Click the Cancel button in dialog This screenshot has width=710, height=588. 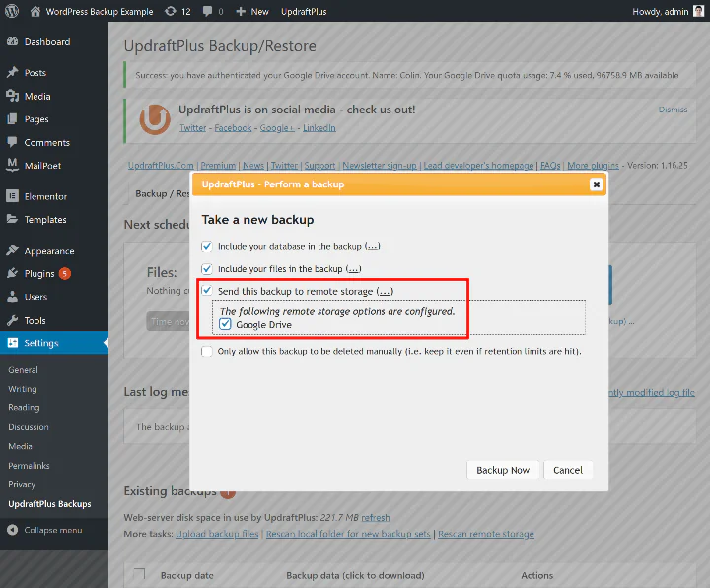coord(568,470)
